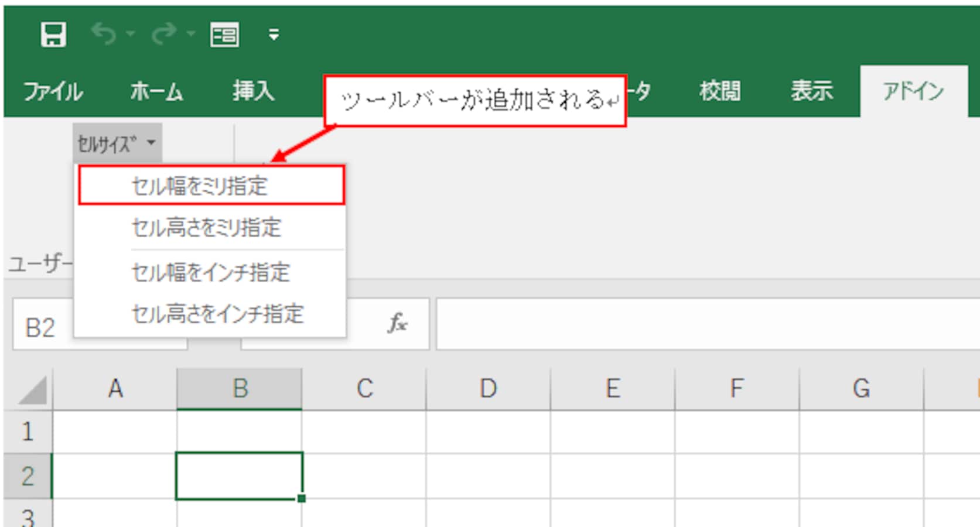Select column G header

pos(861,389)
